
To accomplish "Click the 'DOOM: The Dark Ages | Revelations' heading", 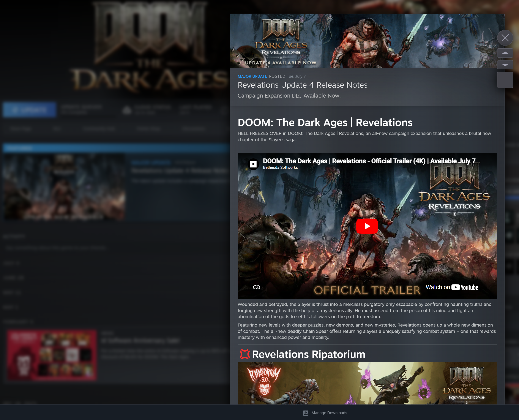I will pyautogui.click(x=325, y=122).
